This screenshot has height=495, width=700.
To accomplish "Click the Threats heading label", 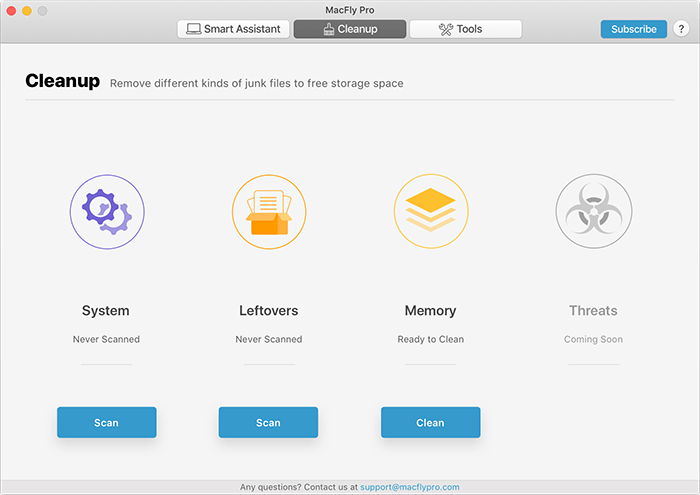I will click(593, 311).
